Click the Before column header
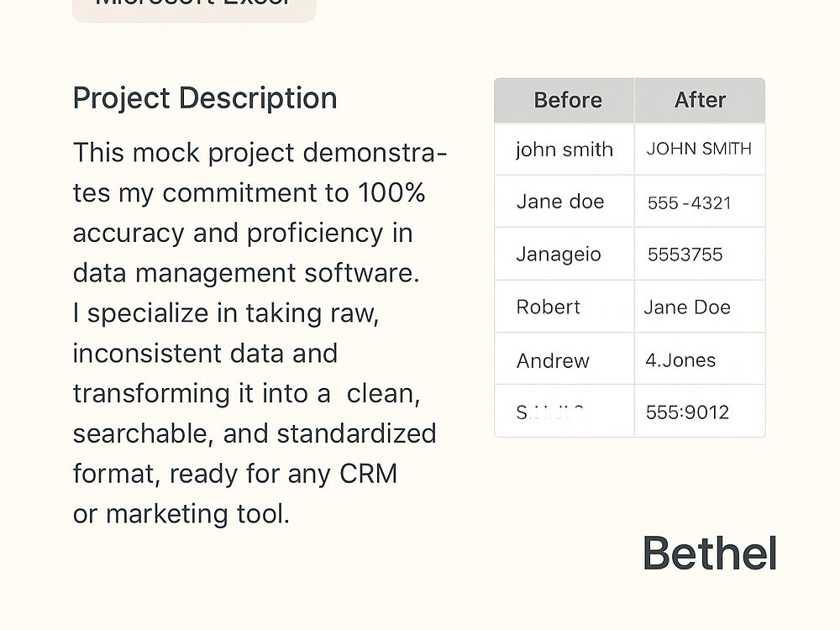The height and width of the screenshot is (630, 840). coord(564,100)
